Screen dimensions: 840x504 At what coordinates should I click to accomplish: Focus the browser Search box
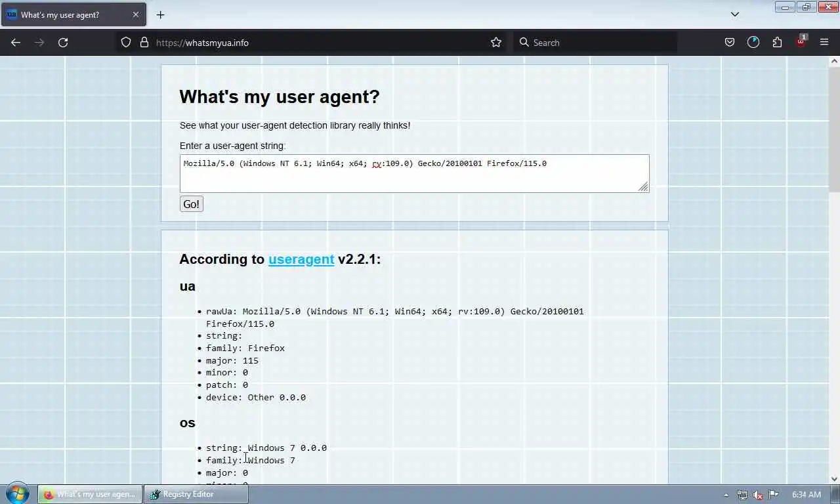(x=596, y=43)
